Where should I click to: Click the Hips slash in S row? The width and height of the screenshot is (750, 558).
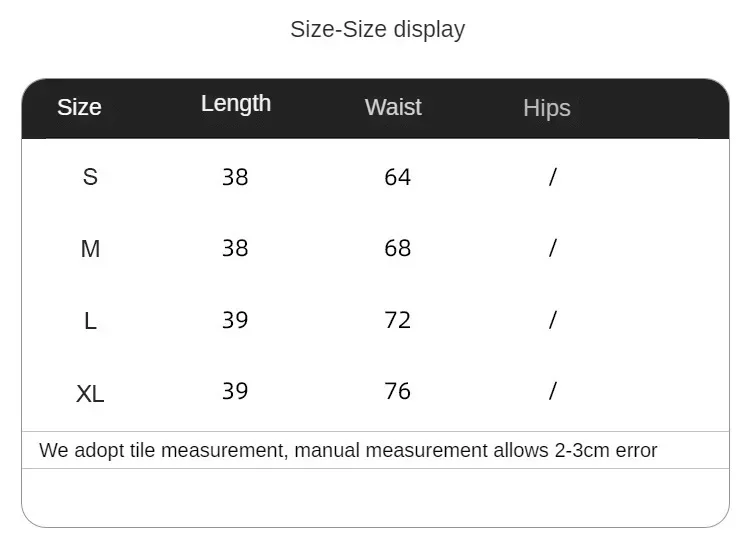coord(553,177)
